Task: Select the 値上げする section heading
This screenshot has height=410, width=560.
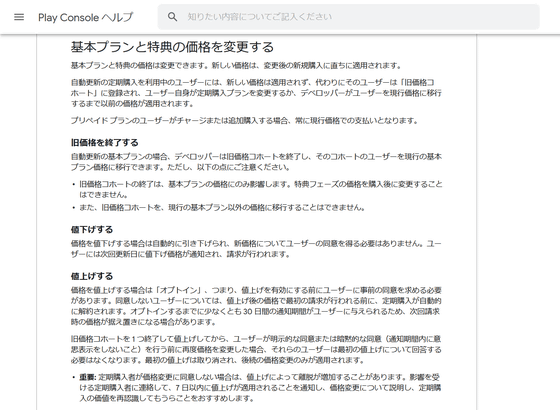Action: [x=92, y=276]
